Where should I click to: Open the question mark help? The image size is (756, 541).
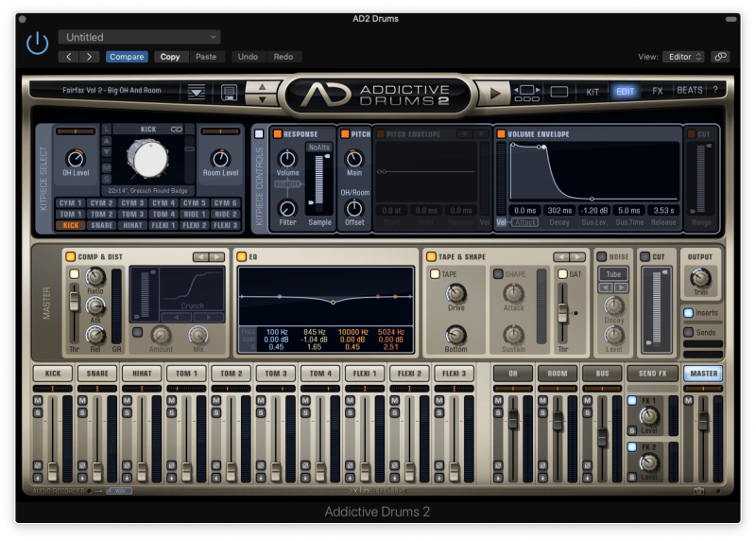(715, 90)
